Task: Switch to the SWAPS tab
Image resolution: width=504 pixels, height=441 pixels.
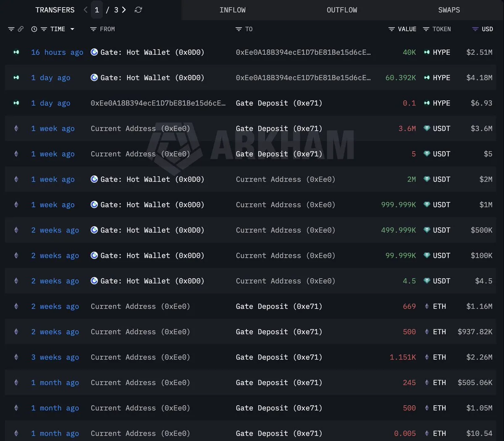Action: [x=449, y=10]
